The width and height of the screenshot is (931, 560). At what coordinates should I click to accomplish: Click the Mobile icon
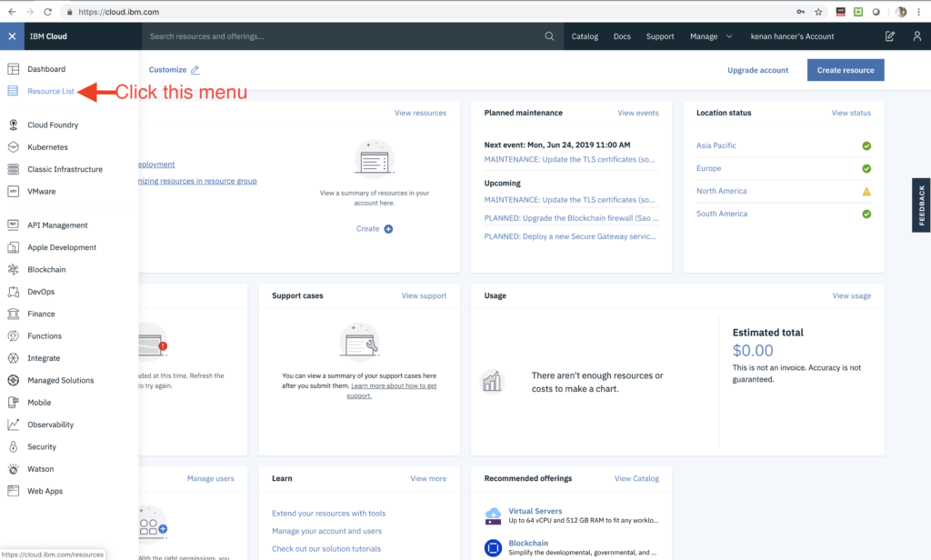pos(13,402)
